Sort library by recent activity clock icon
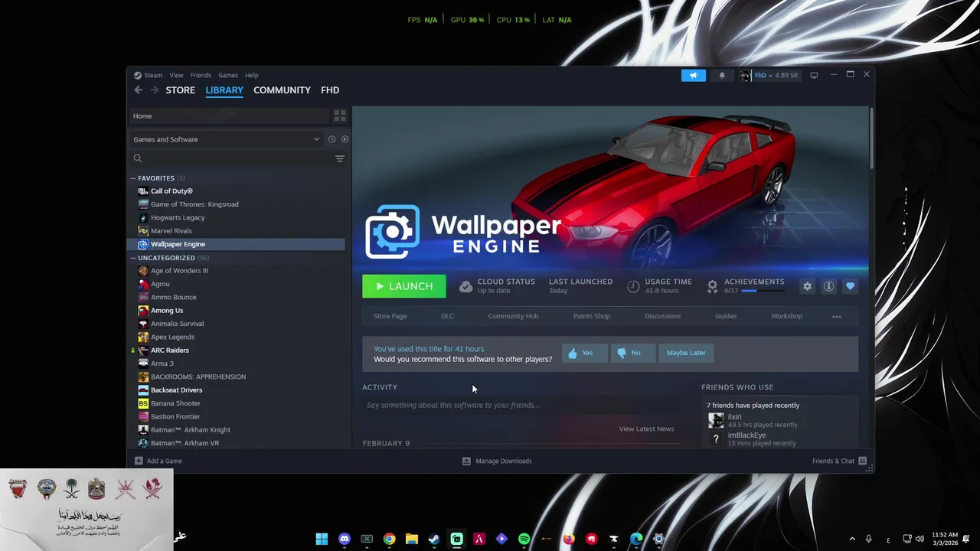The height and width of the screenshot is (551, 980). pyautogui.click(x=332, y=139)
